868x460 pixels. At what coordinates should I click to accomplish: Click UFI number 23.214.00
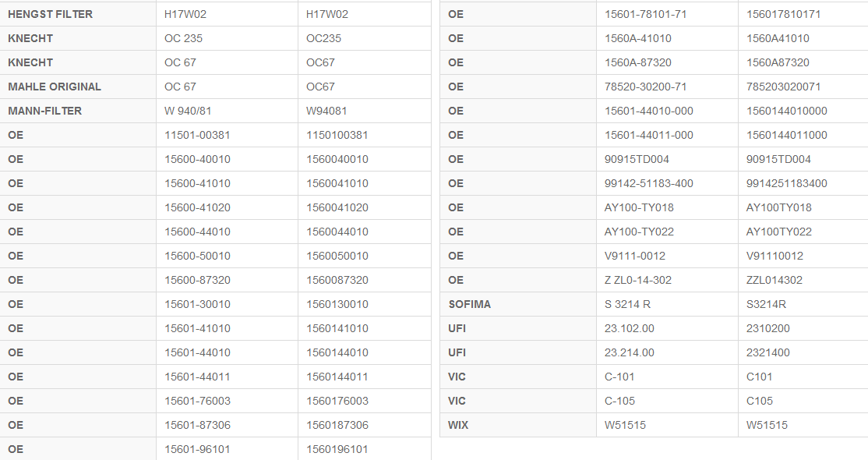click(630, 352)
